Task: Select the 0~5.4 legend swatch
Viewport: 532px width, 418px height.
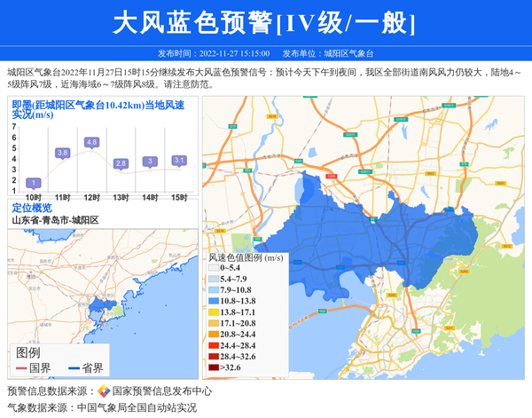Action: [214, 267]
